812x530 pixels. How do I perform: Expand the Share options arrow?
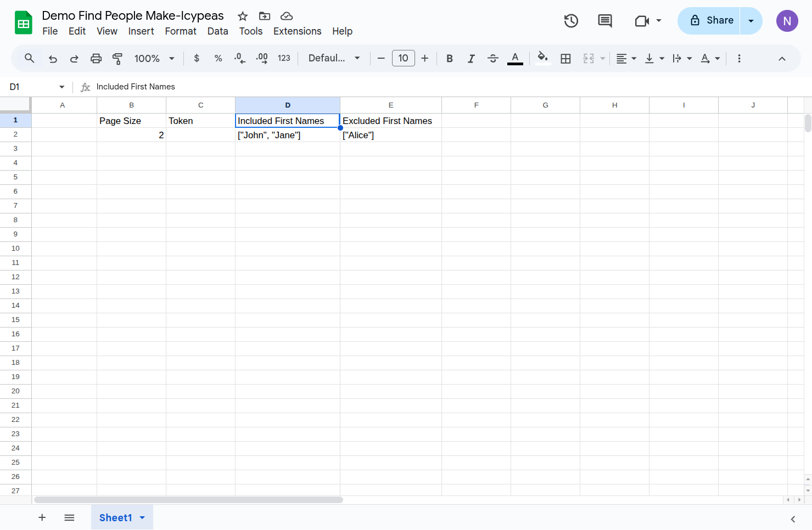751,21
